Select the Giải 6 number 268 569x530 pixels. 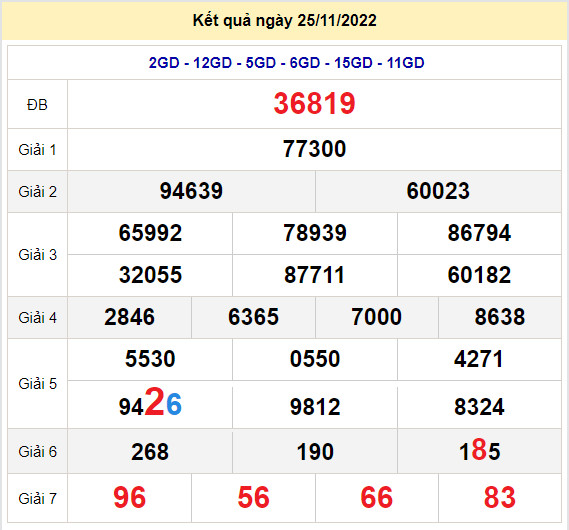pyautogui.click(x=150, y=452)
